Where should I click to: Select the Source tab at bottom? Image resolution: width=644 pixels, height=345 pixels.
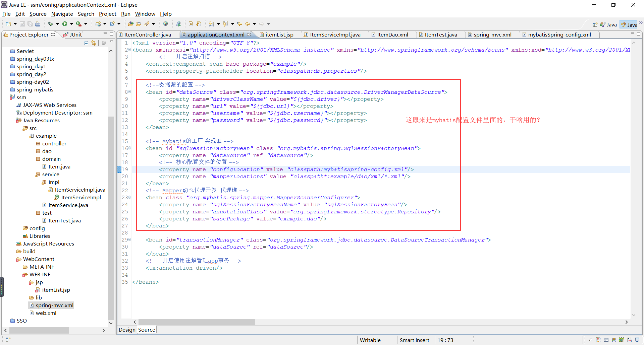(x=147, y=330)
